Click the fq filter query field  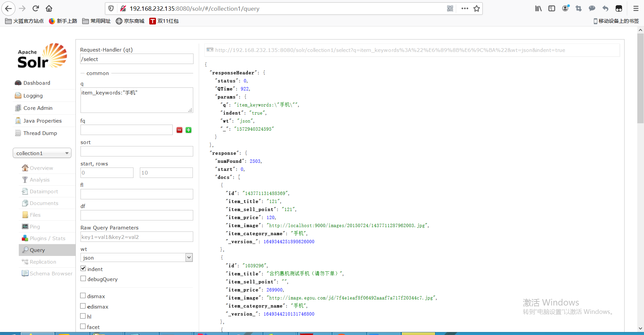[126, 130]
